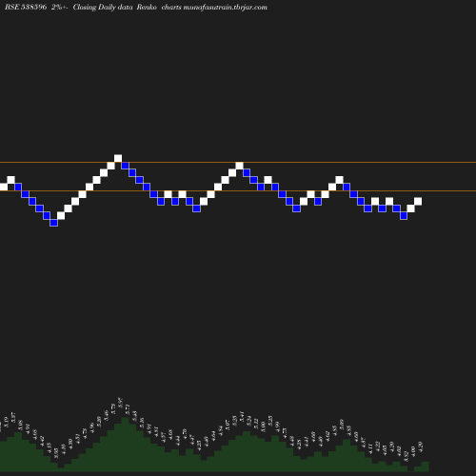Click the value label '3.82' near the right end
The image size is (476, 476).
click(x=406, y=456)
